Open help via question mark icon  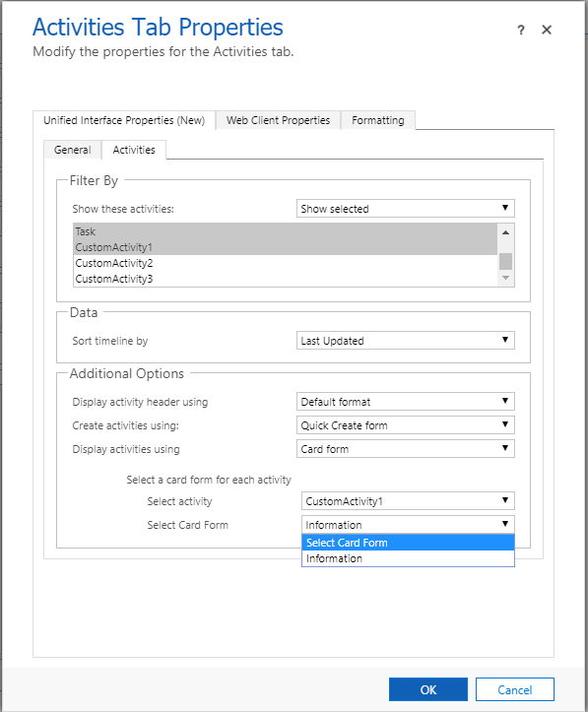[521, 30]
